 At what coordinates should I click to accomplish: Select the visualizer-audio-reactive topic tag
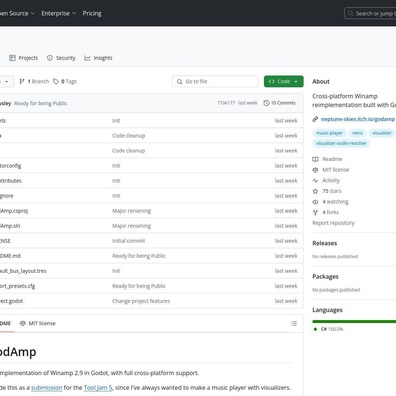pyautogui.click(x=341, y=143)
